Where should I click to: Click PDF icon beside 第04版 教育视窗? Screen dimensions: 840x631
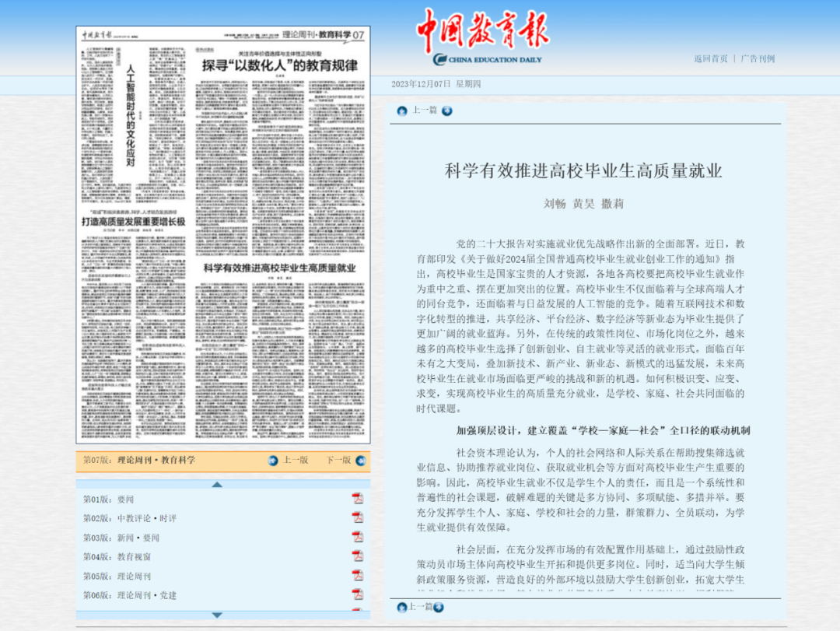click(x=358, y=556)
